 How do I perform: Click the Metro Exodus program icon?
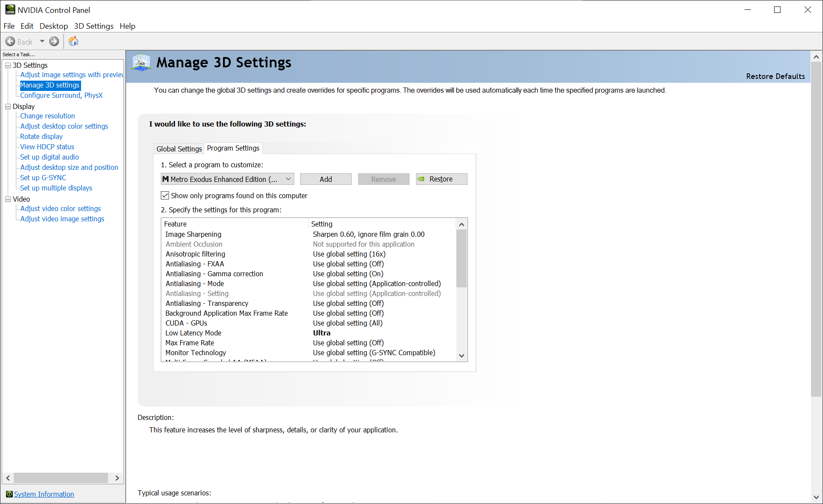(166, 179)
